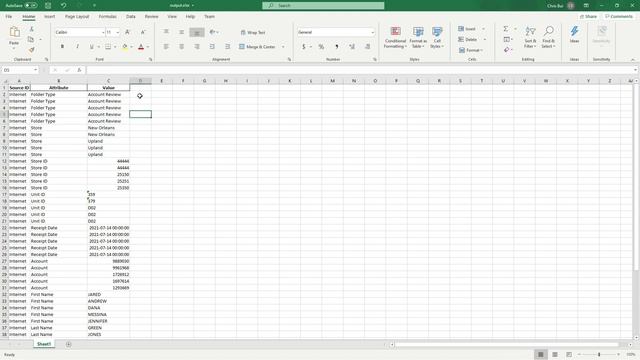Screen dimensions: 640x360
Task: Toggle the AutoSave switch
Action: point(31,5)
